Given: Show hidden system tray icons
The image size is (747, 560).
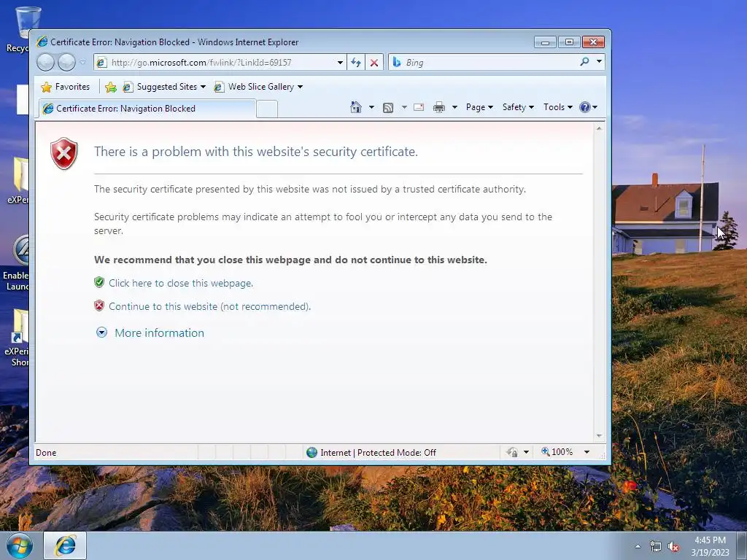Looking at the screenshot, I should click(638, 546).
